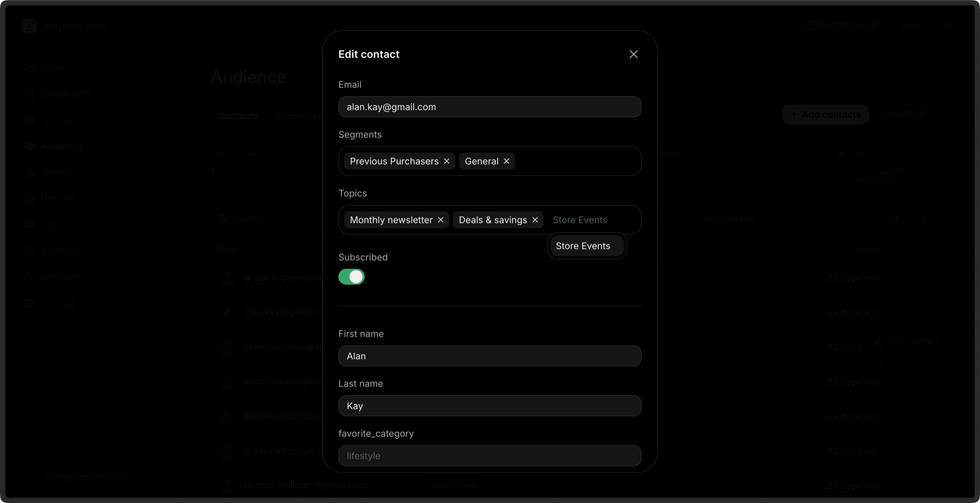Click the Templates icon in the sidebar
Viewport: 980px width, 503px height.
[29, 119]
